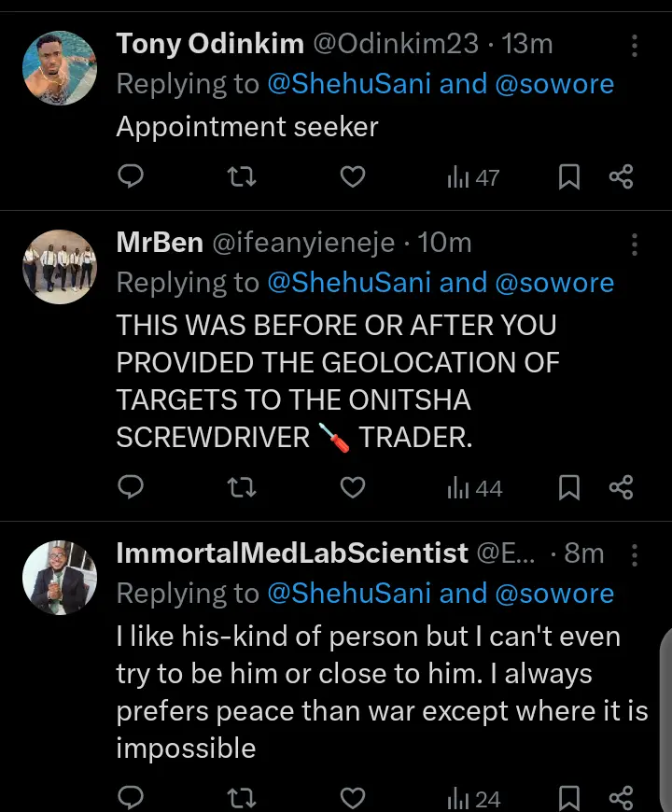The width and height of the screenshot is (672, 812).
Task: Retweet Tony Odinkim's 'Appointment seeker' tweet
Action: tap(242, 176)
